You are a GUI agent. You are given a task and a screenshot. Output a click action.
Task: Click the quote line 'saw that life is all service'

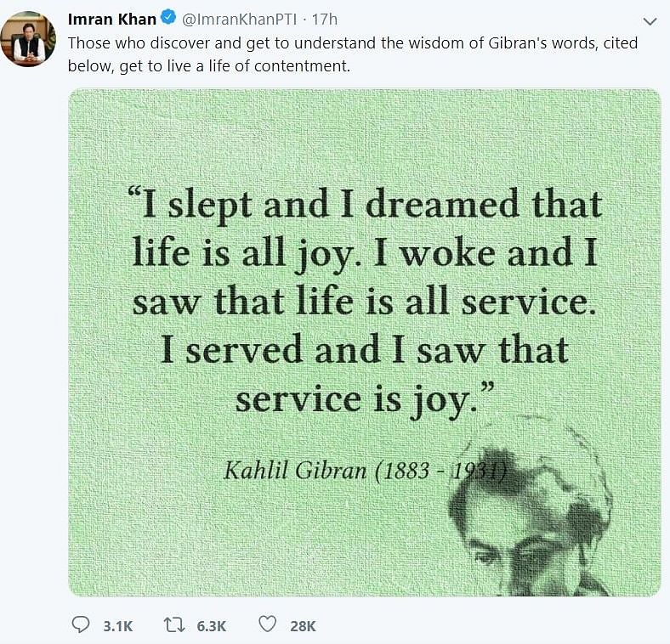(x=365, y=302)
